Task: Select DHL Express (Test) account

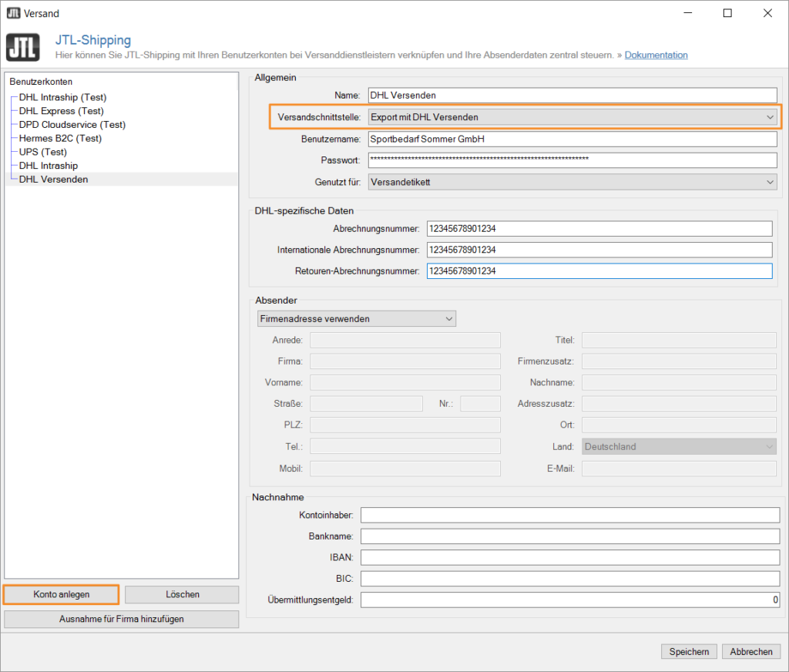Action: 61,111
